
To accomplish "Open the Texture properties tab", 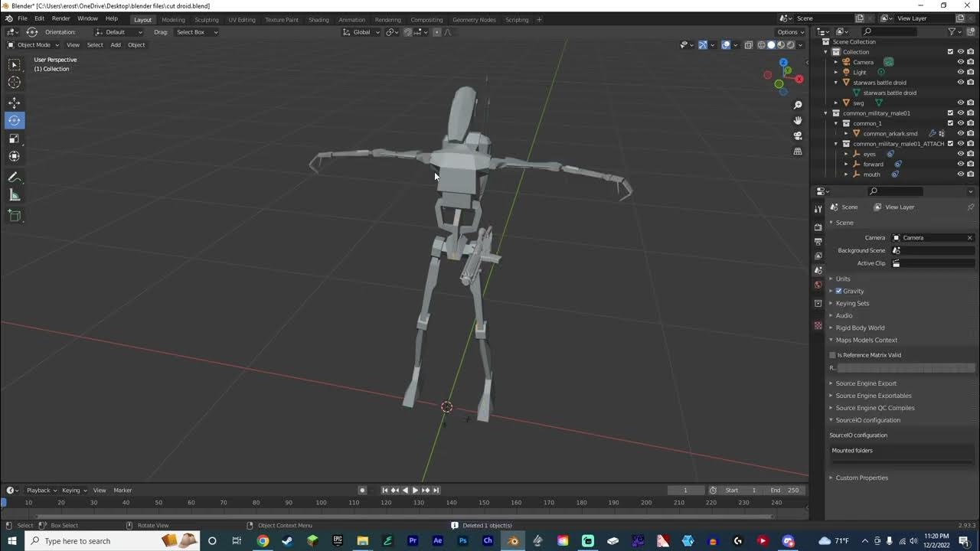I will click(818, 326).
